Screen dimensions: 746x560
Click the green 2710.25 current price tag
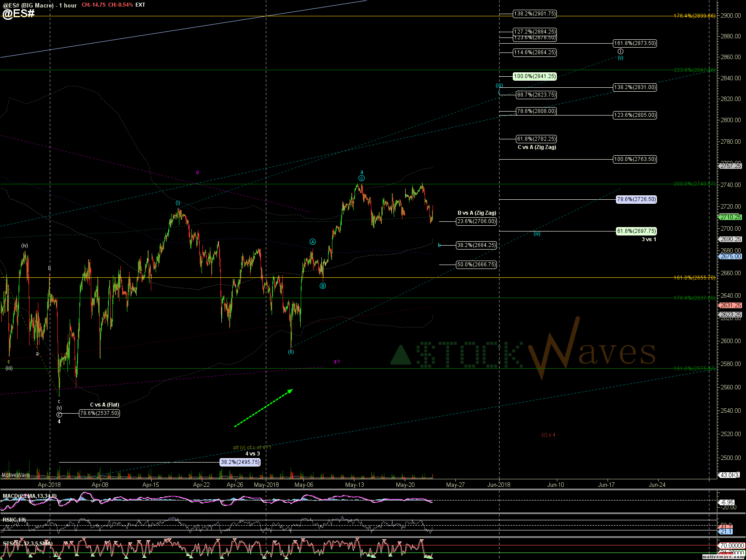click(730, 217)
